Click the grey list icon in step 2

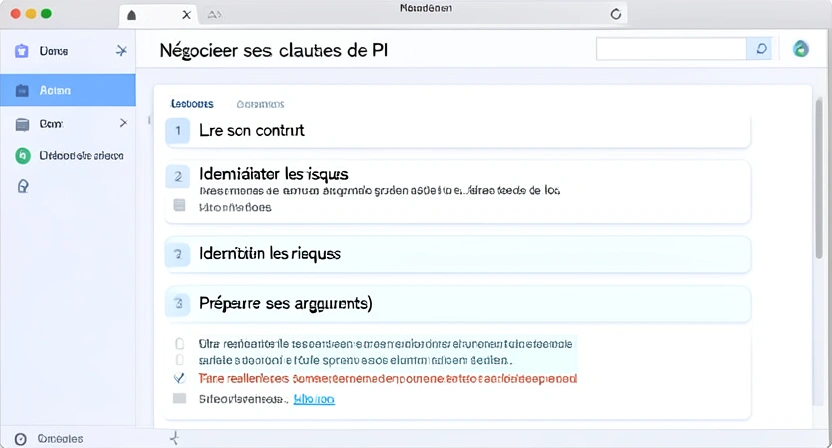[x=179, y=205]
